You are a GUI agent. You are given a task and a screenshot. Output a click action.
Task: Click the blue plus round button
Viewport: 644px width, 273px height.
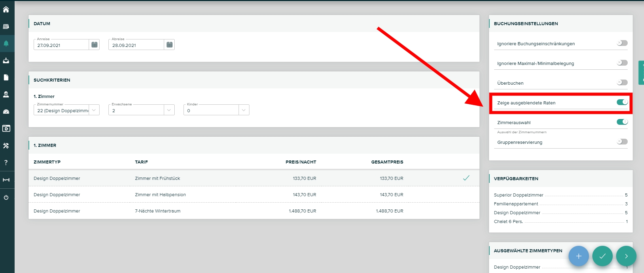(x=578, y=256)
